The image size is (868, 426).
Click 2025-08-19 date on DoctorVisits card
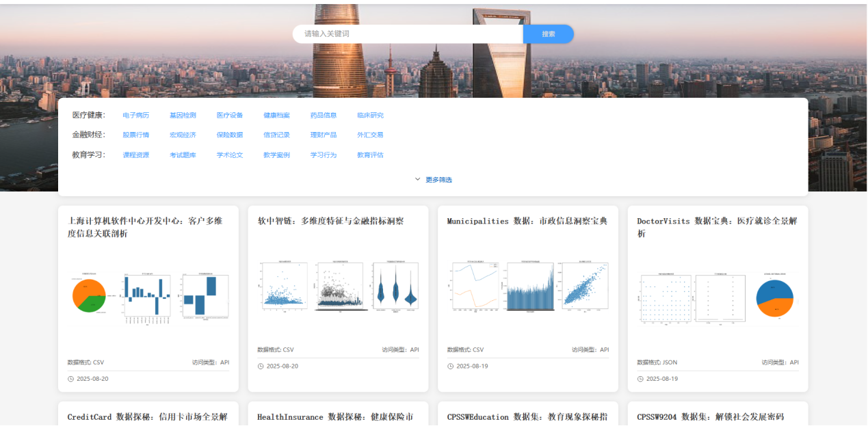coord(662,379)
